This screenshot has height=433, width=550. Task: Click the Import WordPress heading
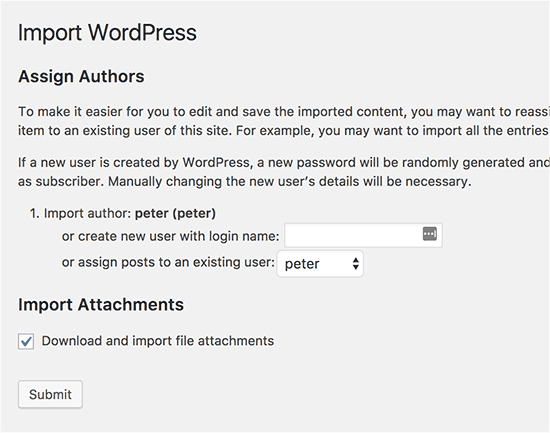pyautogui.click(x=107, y=33)
